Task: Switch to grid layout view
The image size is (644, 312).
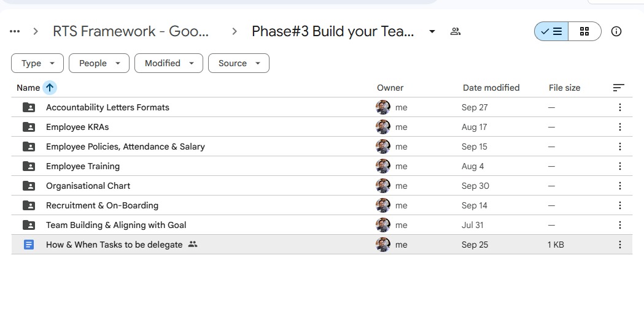Action: [x=584, y=31]
